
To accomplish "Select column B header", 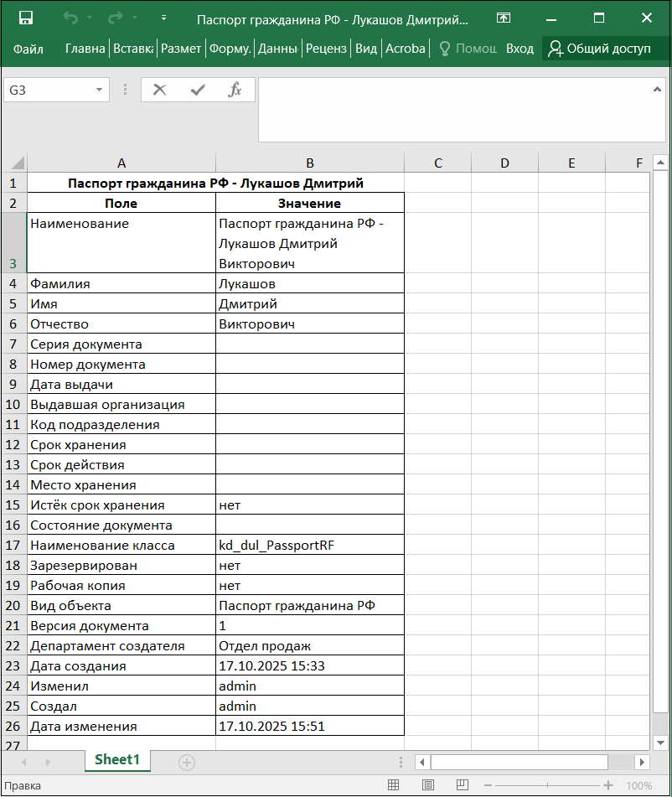I will 310,163.
